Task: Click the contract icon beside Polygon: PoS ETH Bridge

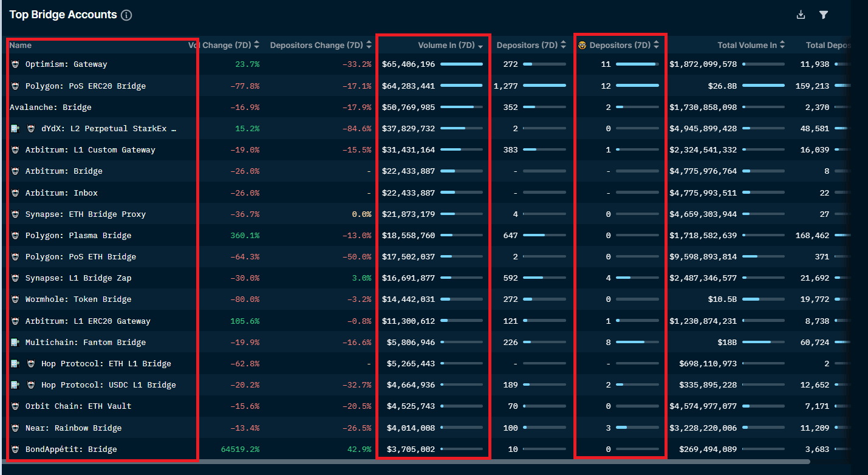Action: (x=15, y=257)
